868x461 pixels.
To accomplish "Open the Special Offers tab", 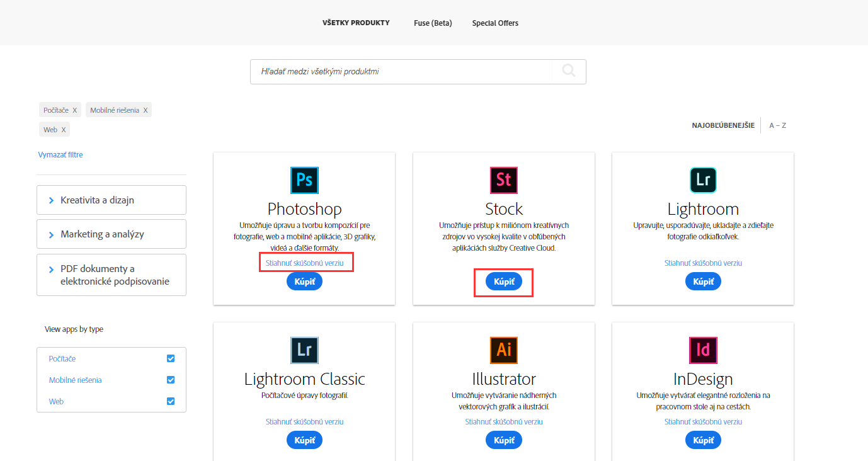I will pos(495,23).
